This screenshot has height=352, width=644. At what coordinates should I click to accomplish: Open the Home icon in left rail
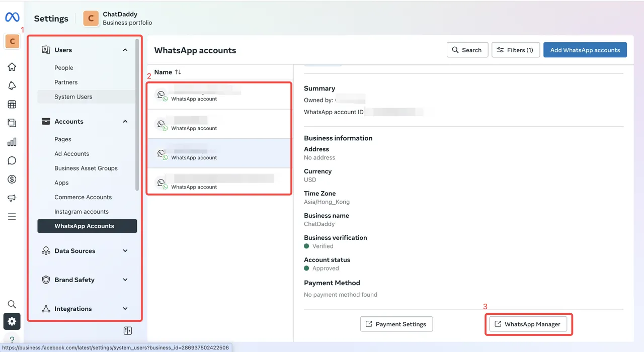coord(12,67)
